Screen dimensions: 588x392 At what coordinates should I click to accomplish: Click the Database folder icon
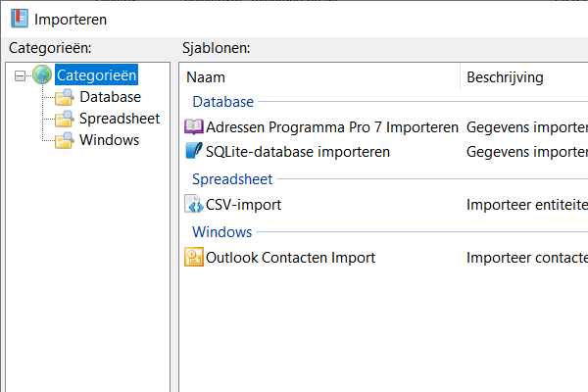[66, 97]
